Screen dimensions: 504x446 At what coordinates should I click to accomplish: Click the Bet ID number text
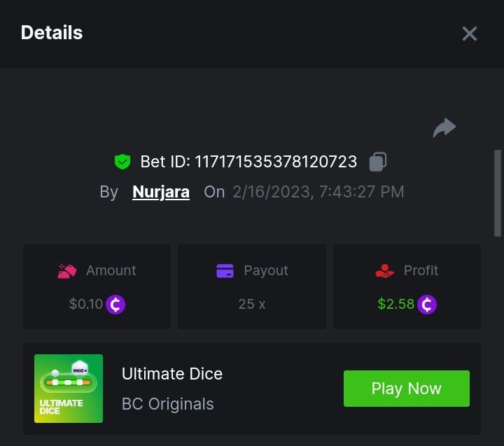pos(276,162)
